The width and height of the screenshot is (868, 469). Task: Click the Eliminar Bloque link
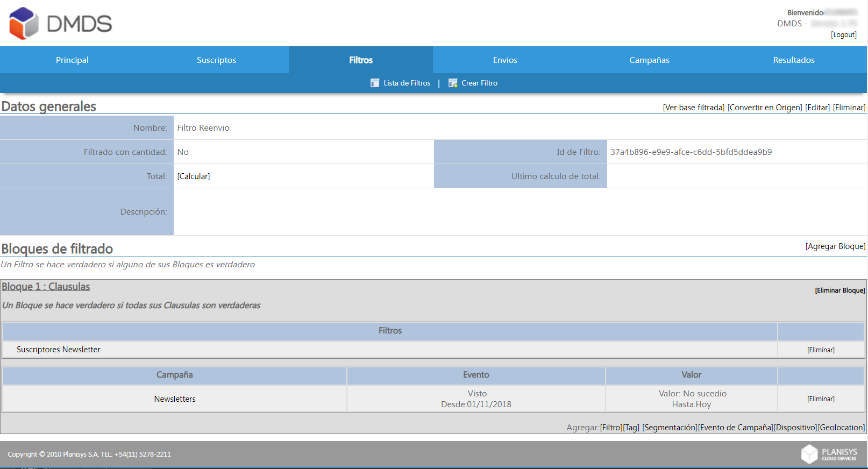[x=839, y=290]
